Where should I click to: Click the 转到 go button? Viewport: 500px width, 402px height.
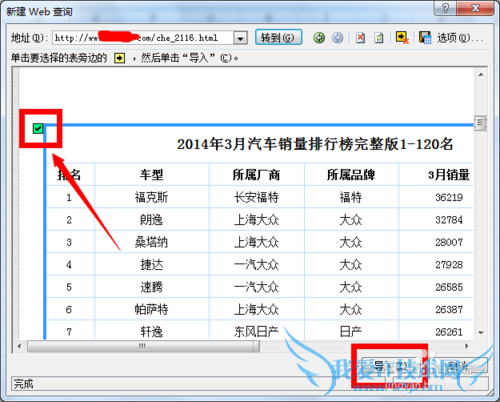click(x=278, y=37)
